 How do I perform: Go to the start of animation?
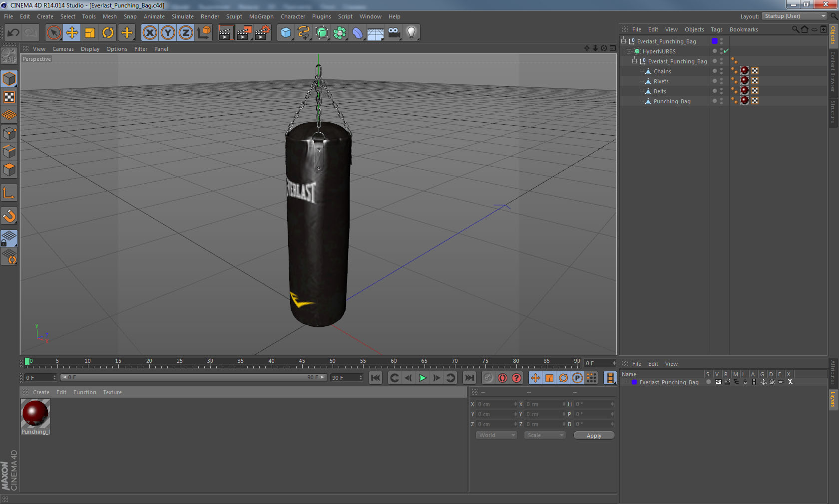[x=376, y=378]
